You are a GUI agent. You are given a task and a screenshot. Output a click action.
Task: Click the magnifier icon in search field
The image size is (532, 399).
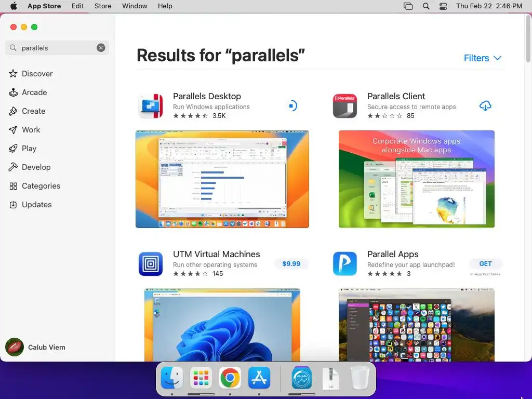[13, 48]
